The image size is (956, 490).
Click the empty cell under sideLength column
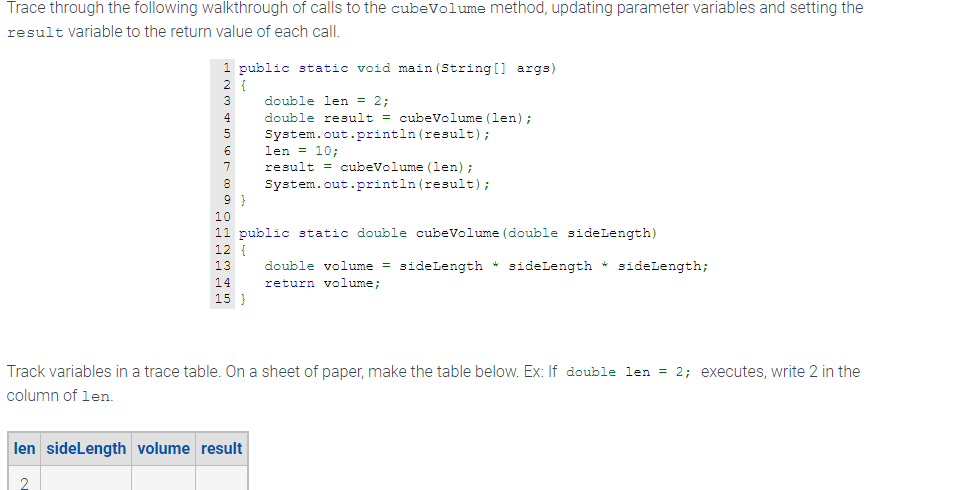click(86, 479)
